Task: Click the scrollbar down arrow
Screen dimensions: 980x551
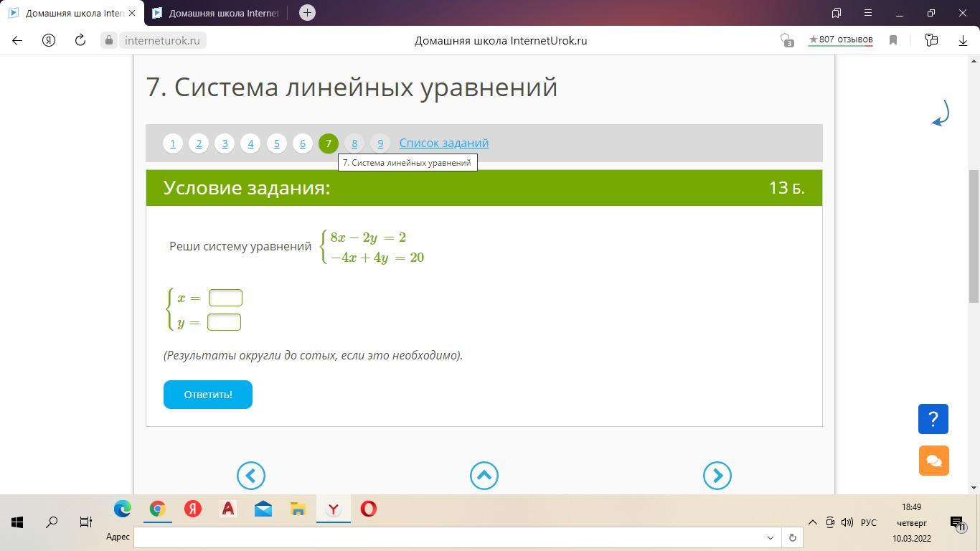Action: [x=974, y=488]
